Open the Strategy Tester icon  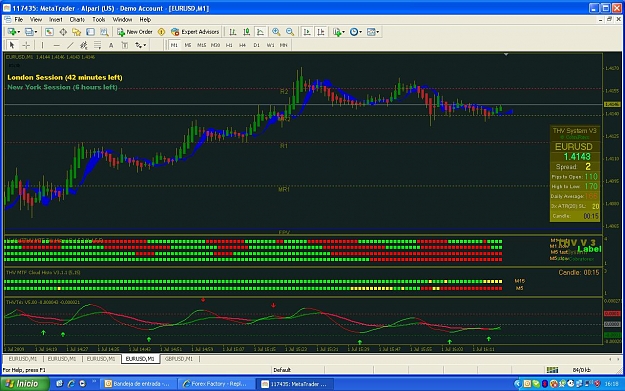click(104, 32)
